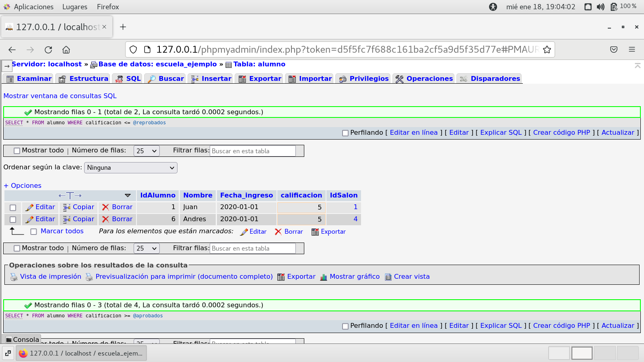The image size is (644, 362).
Task: Click Mostrar ventana de consultas SQL link
Action: (x=60, y=96)
